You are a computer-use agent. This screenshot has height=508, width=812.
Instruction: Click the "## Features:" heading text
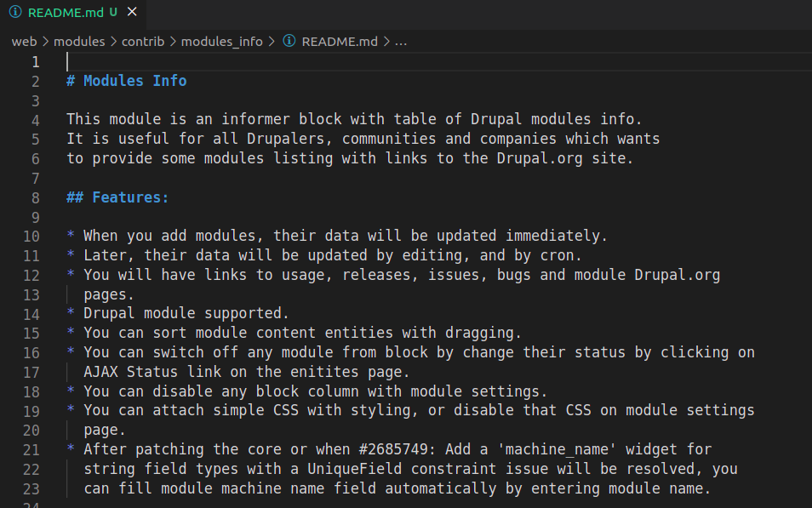pyautogui.click(x=117, y=197)
